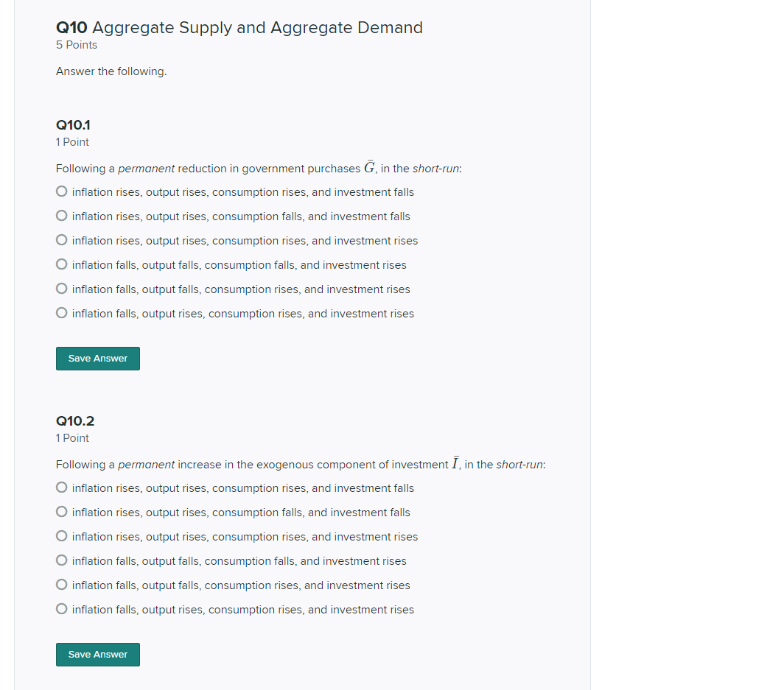This screenshot has width=784, height=690.
Task: Select Q10.2 option with output falls but consumption rises
Action: 62,584
